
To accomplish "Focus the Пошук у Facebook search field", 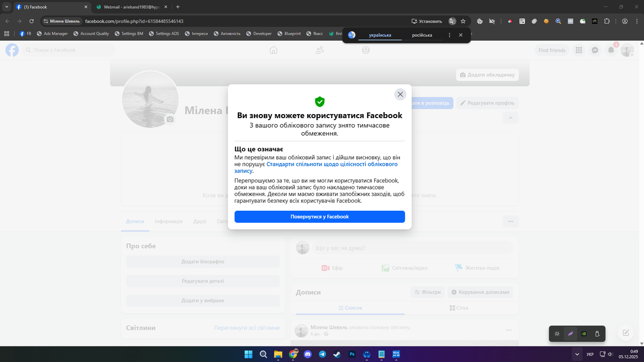I will click(68, 50).
